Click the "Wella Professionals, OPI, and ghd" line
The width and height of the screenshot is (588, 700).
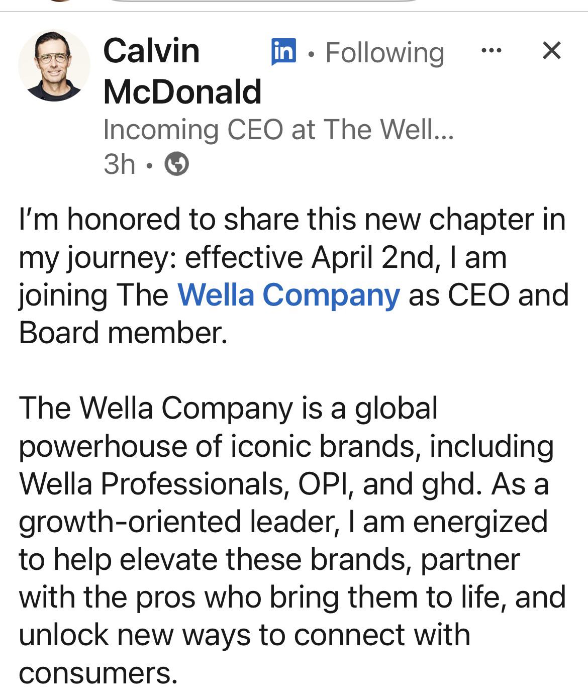283,483
